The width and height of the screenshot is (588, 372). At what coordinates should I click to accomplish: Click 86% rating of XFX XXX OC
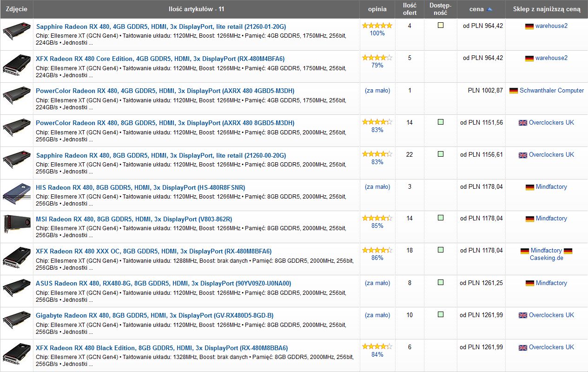[x=377, y=258]
